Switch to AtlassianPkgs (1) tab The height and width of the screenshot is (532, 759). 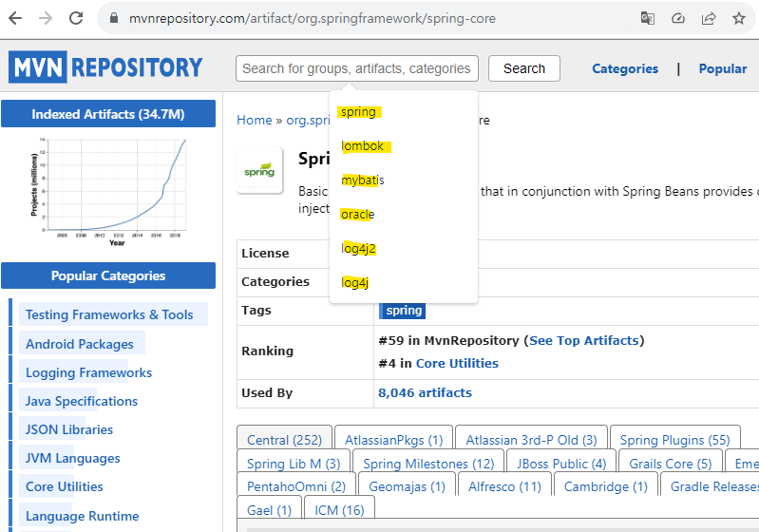[394, 439]
